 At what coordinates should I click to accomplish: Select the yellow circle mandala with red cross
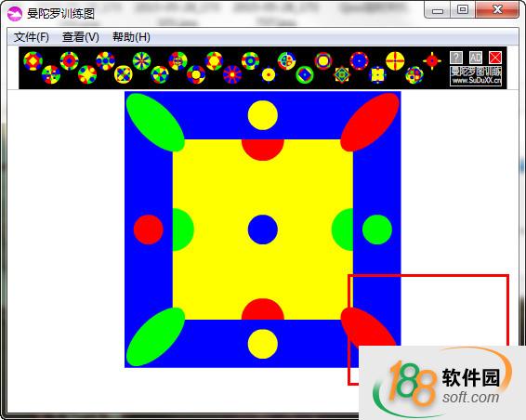pos(395,61)
